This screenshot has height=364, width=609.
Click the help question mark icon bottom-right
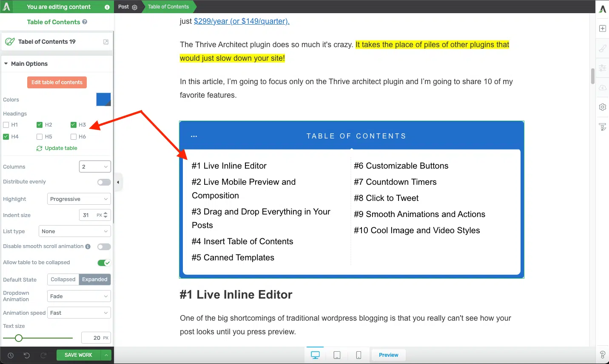(602, 355)
